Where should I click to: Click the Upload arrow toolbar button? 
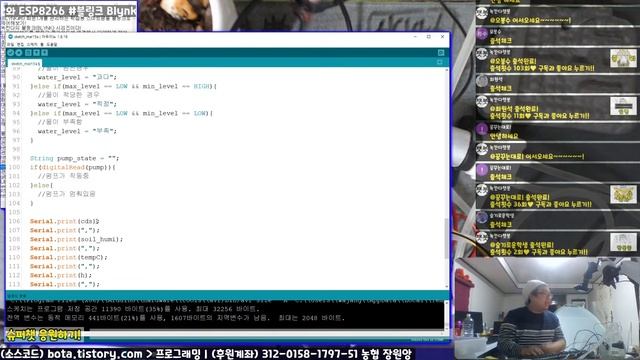[x=19, y=53]
